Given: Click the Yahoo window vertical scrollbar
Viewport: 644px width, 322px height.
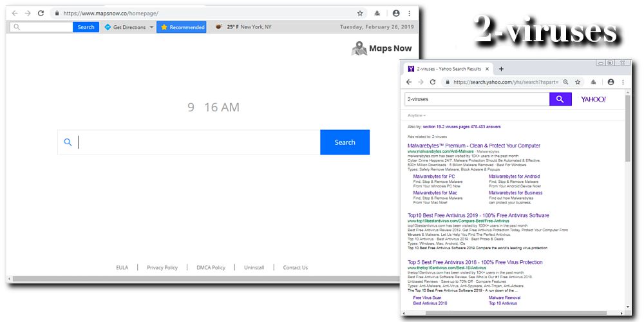Looking at the screenshot, I should (x=628, y=128).
